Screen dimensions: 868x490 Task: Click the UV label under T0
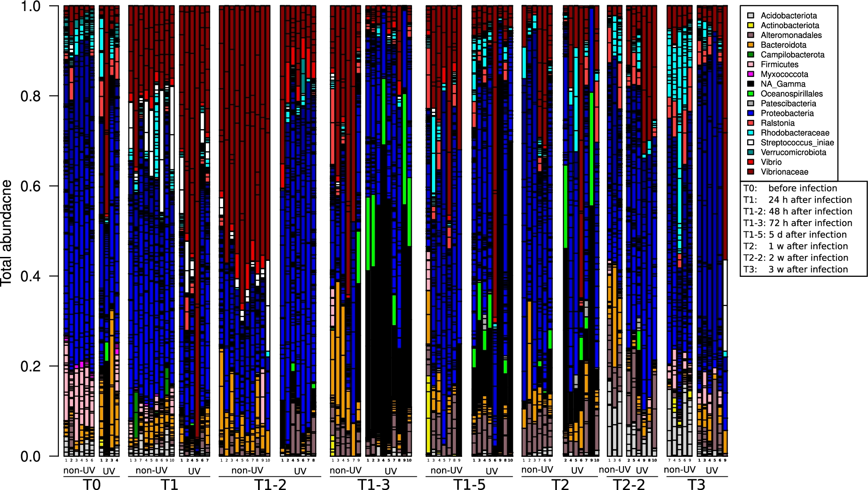pos(109,471)
